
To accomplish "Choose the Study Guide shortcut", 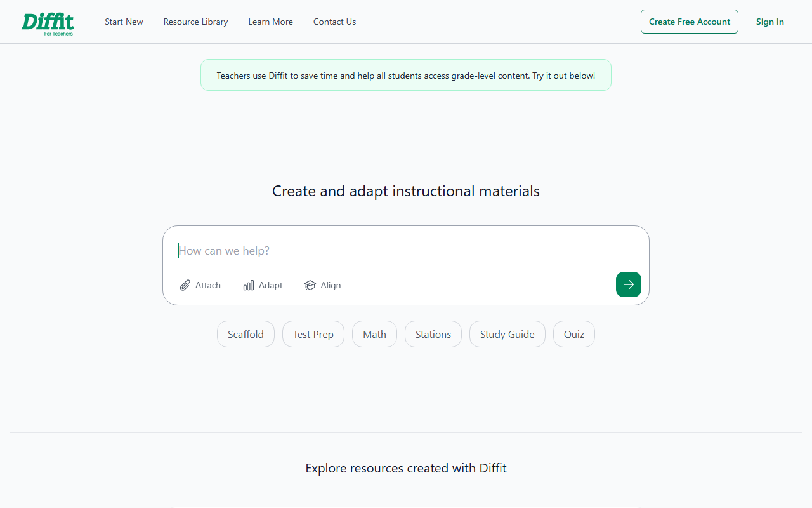I will 507,334.
